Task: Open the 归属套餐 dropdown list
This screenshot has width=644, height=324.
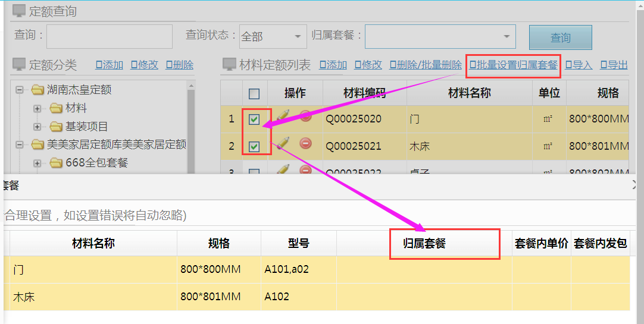Action: click(440, 37)
